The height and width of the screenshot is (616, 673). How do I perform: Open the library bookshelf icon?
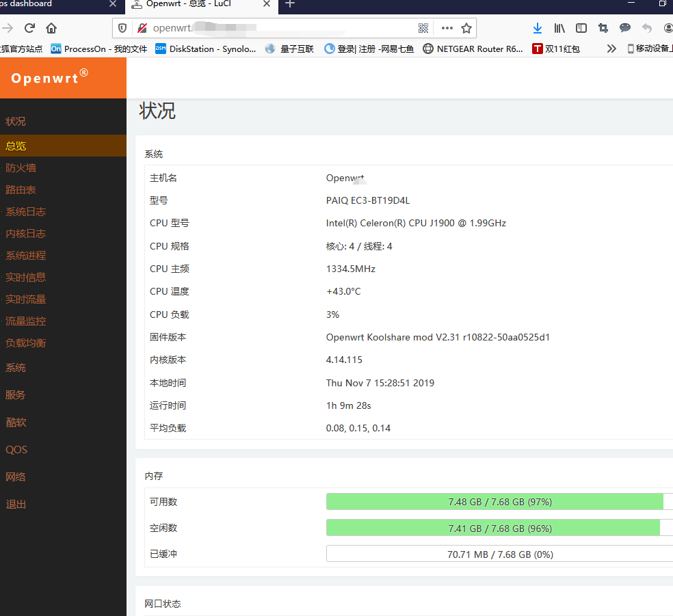click(x=559, y=28)
